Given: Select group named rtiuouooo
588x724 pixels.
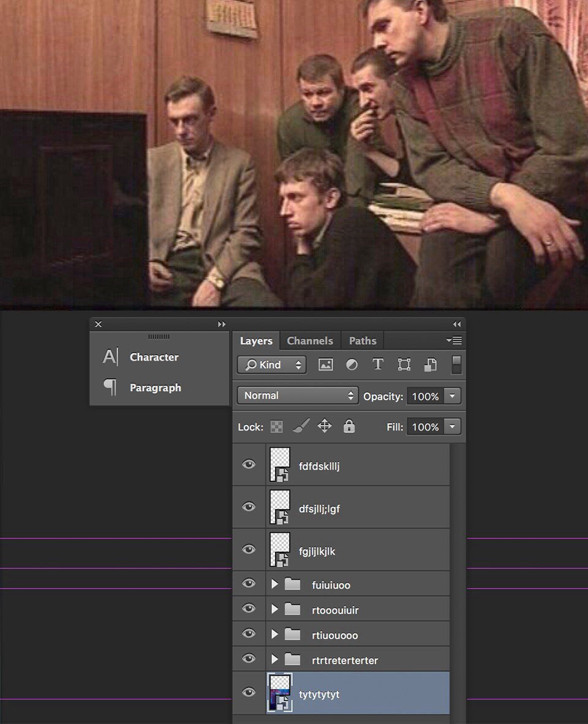Looking at the screenshot, I should pos(334,635).
